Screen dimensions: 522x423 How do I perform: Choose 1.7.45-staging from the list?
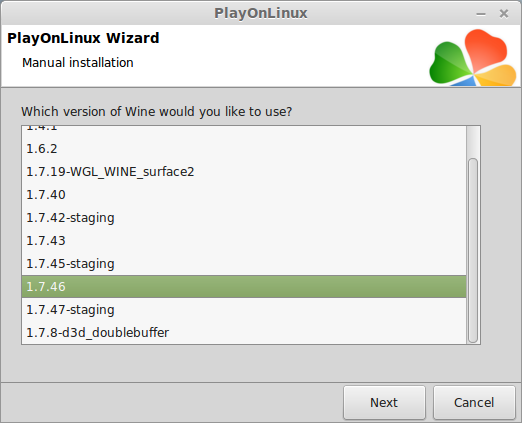pyautogui.click(x=244, y=264)
